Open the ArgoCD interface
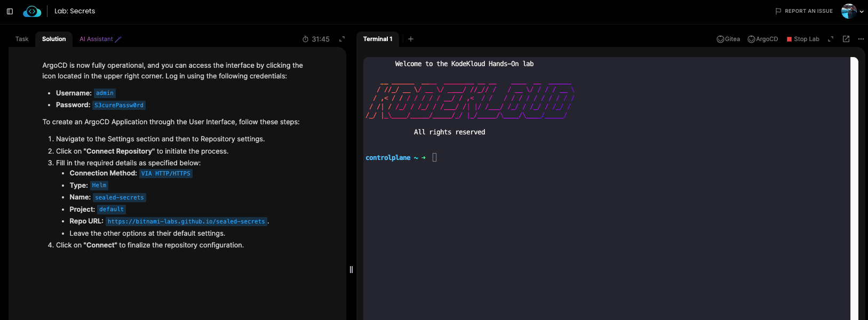Image resolution: width=868 pixels, height=320 pixels. (763, 39)
